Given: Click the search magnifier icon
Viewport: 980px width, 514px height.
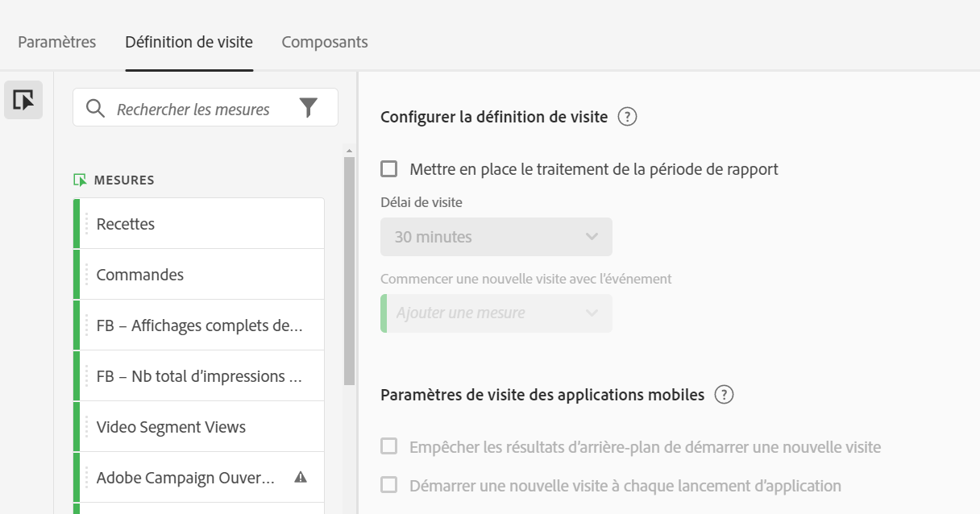Looking at the screenshot, I should click(95, 109).
